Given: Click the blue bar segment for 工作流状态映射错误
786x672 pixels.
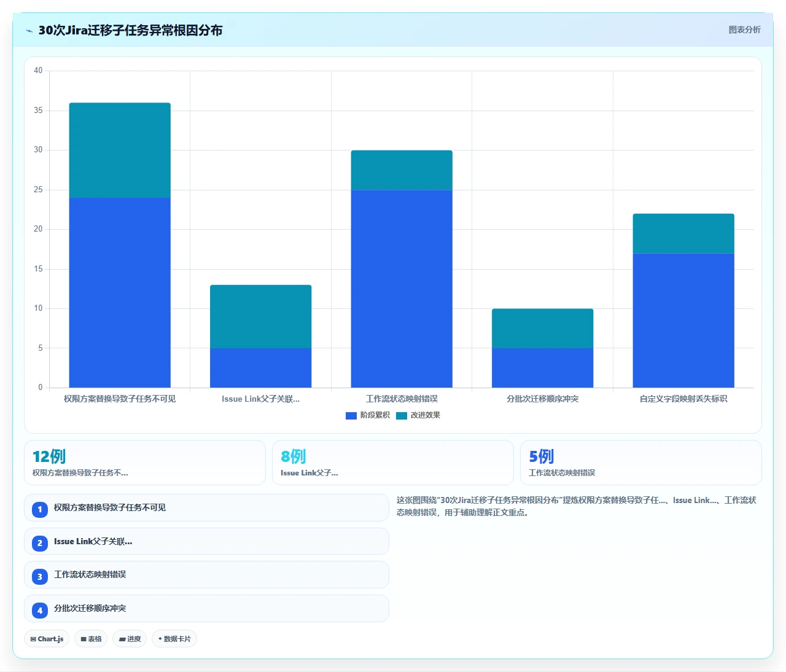Looking at the screenshot, I should coord(402,289).
